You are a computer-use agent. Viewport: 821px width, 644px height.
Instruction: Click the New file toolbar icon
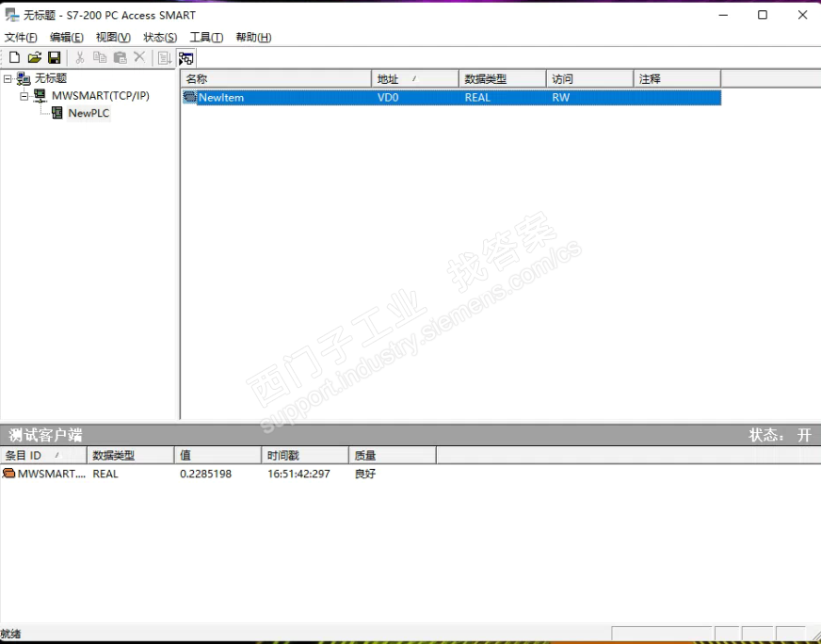click(15, 57)
